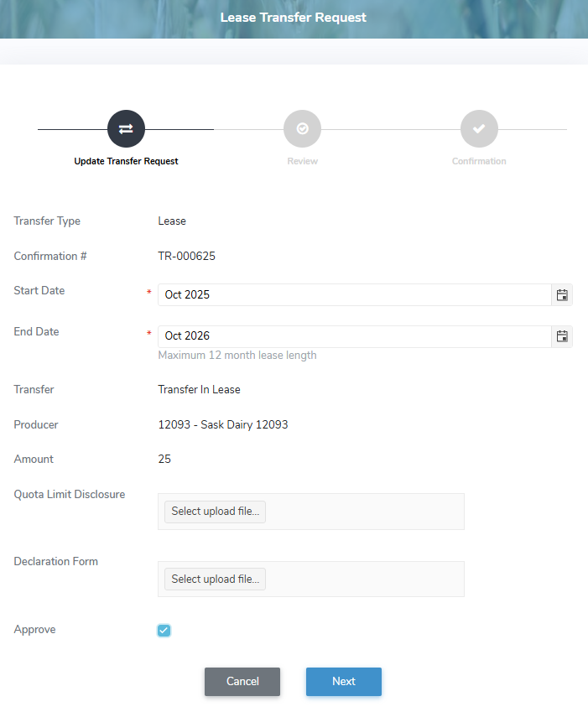Screen dimensions: 588x712
Task: Click the Confirmation checkmark step icon
Action: pyautogui.click(x=479, y=128)
